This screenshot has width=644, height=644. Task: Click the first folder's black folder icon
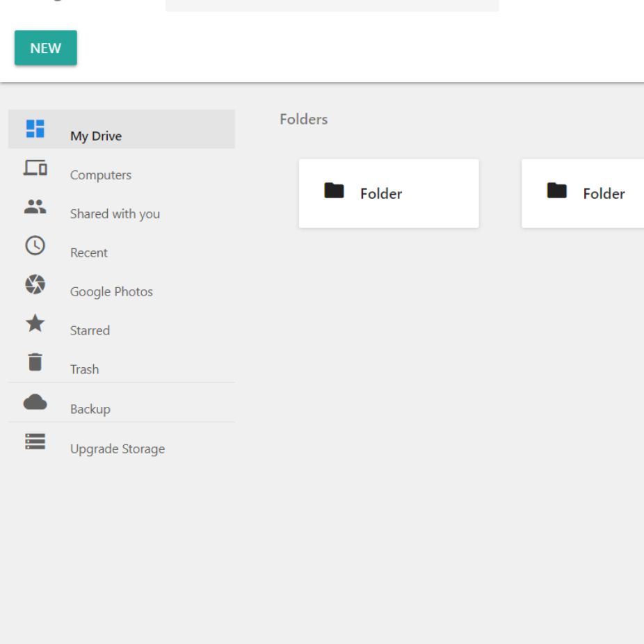pos(335,191)
